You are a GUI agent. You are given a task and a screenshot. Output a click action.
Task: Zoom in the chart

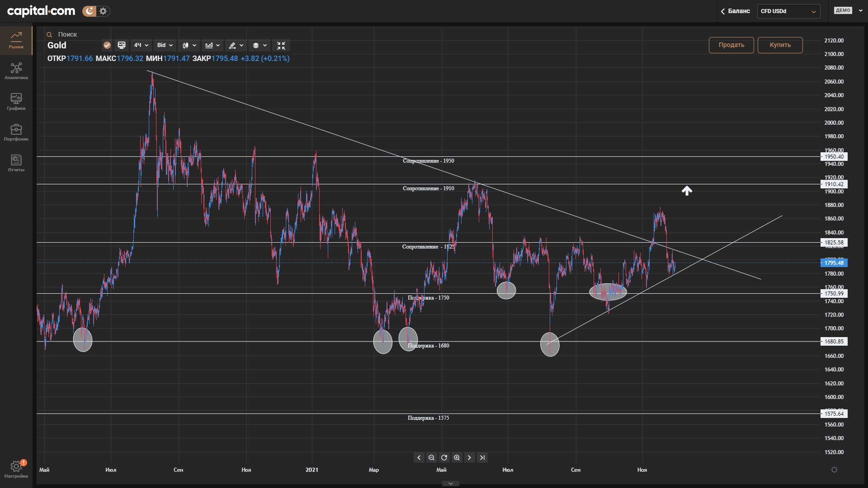457,458
